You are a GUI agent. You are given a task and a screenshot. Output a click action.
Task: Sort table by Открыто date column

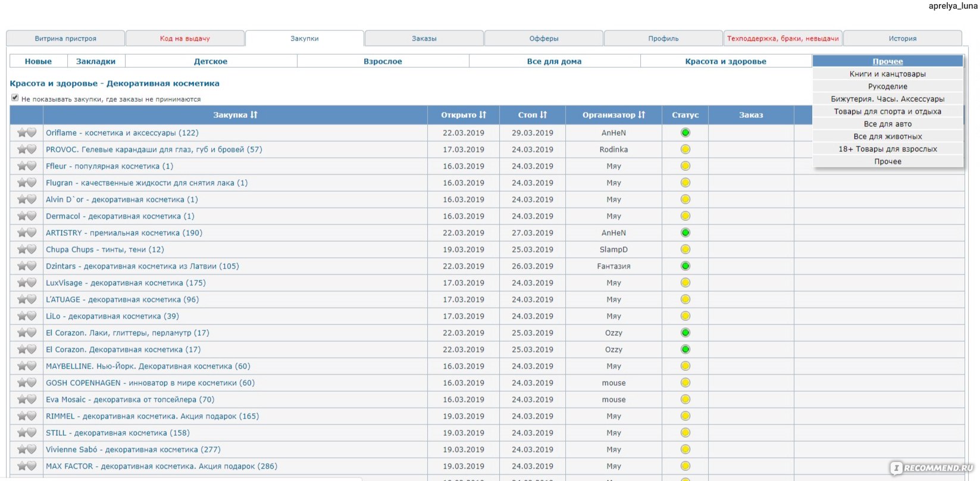pyautogui.click(x=464, y=115)
